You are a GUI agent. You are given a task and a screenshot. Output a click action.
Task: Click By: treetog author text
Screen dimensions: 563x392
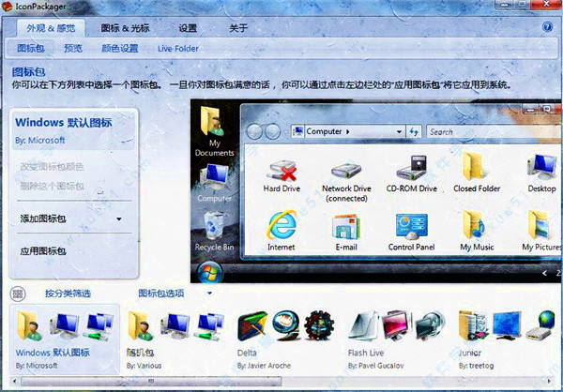tap(476, 366)
